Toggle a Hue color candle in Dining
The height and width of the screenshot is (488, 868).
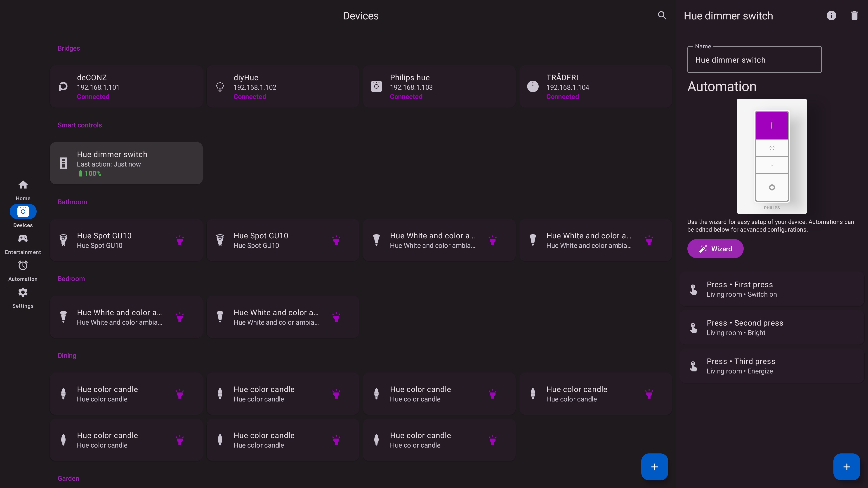[x=180, y=393]
